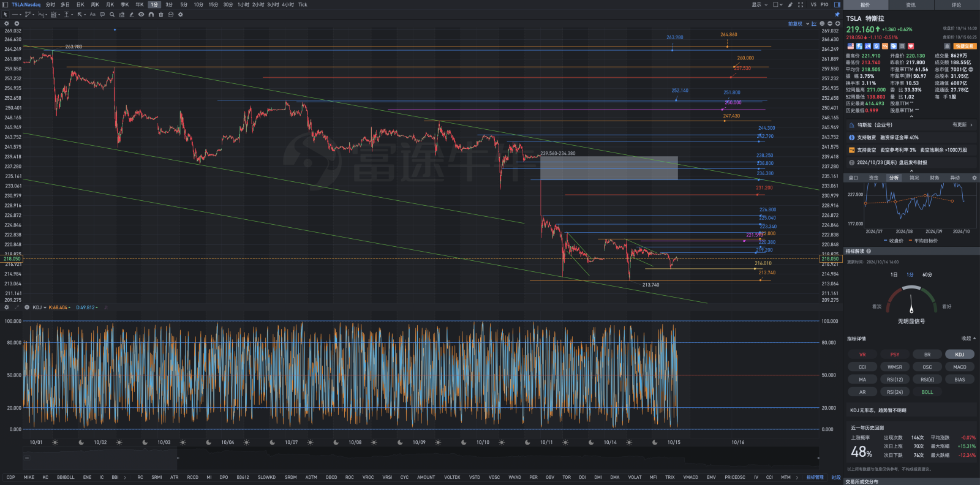Image resolution: width=980 pixels, height=485 pixels.
Task: Click the 快捷交易 quick trade button
Action: (965, 46)
